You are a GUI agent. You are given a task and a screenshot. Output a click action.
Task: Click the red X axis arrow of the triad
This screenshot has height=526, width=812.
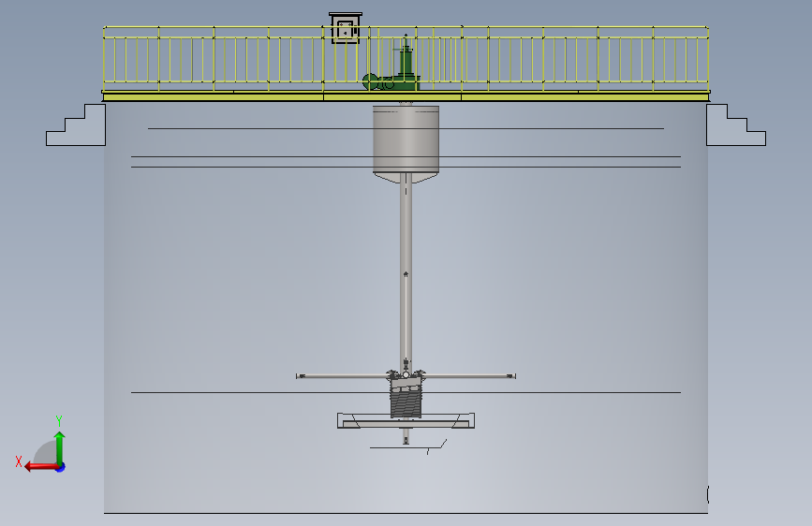41,467
